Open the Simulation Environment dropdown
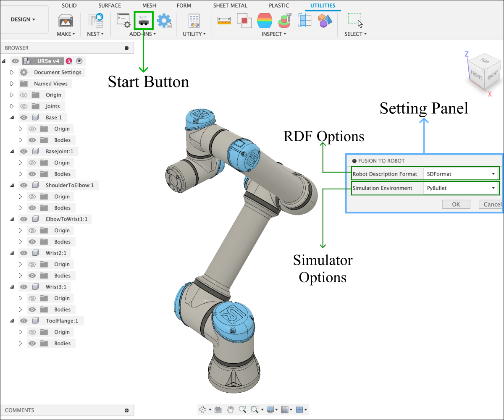 coord(461,188)
